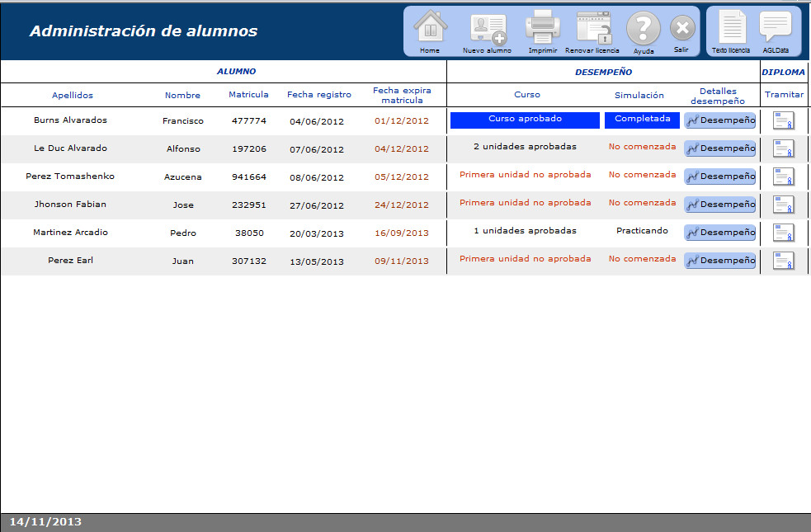This screenshot has height=532, width=811.
Task: Select the Perez Tomashenko cell
Action: click(70, 176)
